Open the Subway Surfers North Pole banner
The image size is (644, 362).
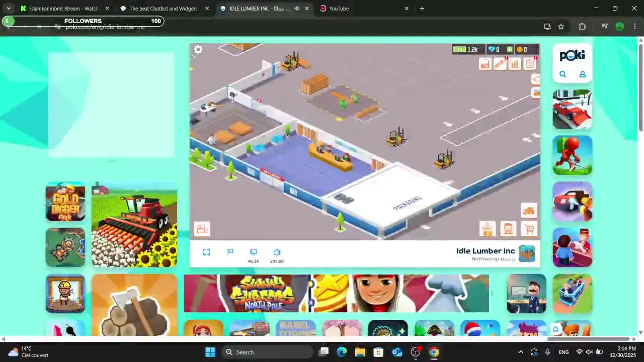336,294
